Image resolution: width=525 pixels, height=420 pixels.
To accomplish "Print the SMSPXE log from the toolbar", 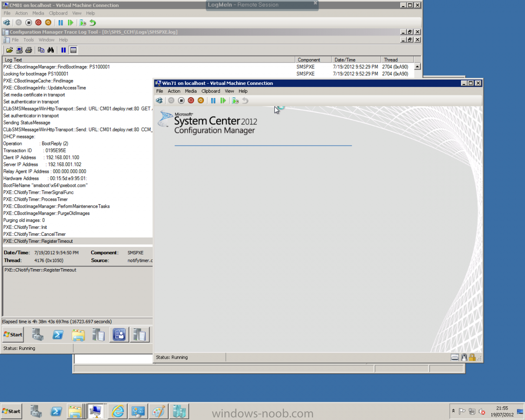I will click(x=28, y=50).
